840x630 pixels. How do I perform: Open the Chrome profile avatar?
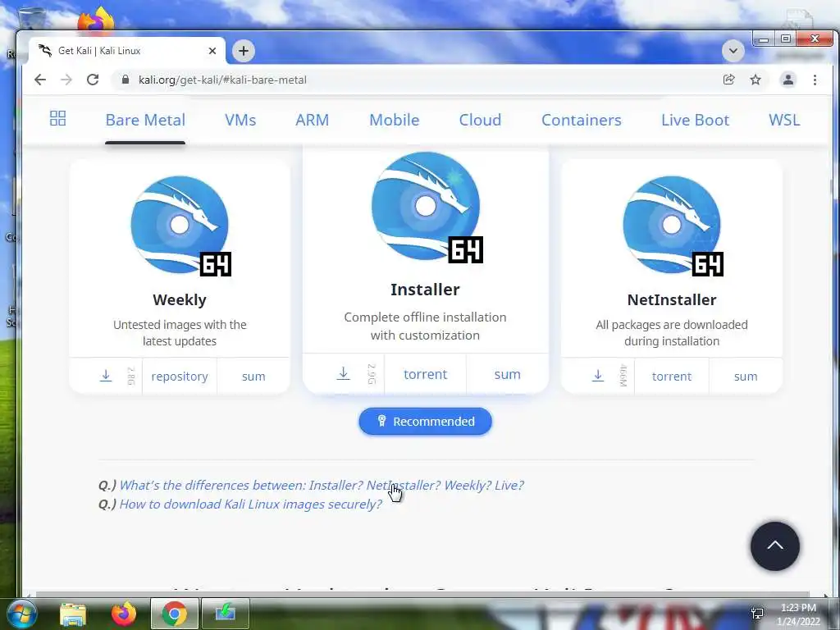(x=788, y=80)
